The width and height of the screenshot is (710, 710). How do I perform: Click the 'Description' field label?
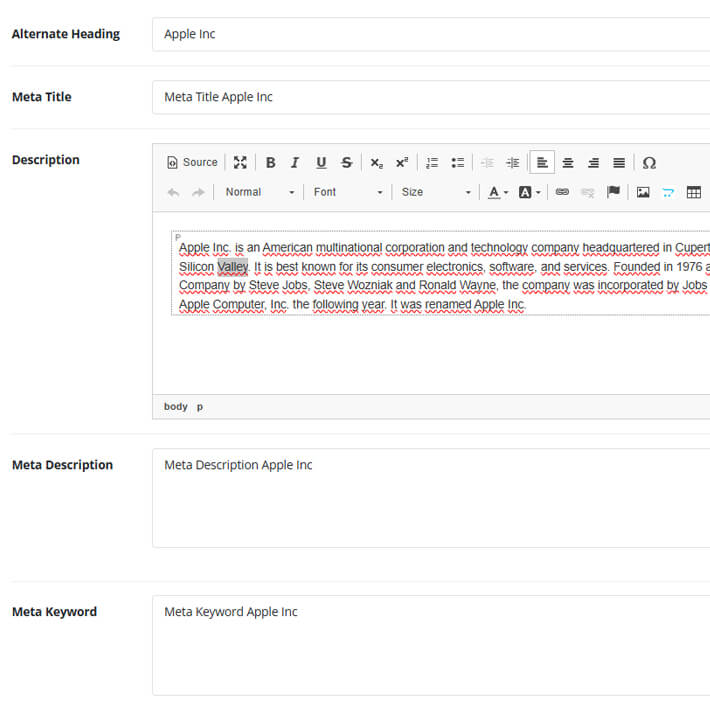click(x=46, y=160)
